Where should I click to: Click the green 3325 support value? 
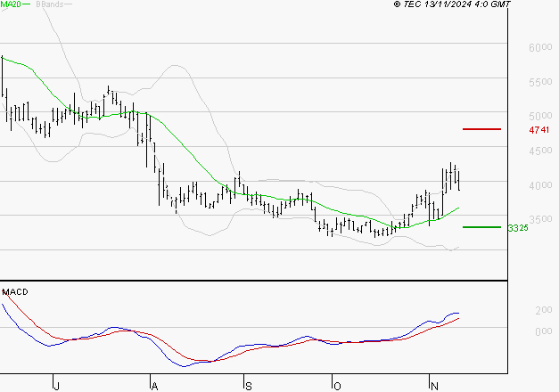tap(518, 228)
